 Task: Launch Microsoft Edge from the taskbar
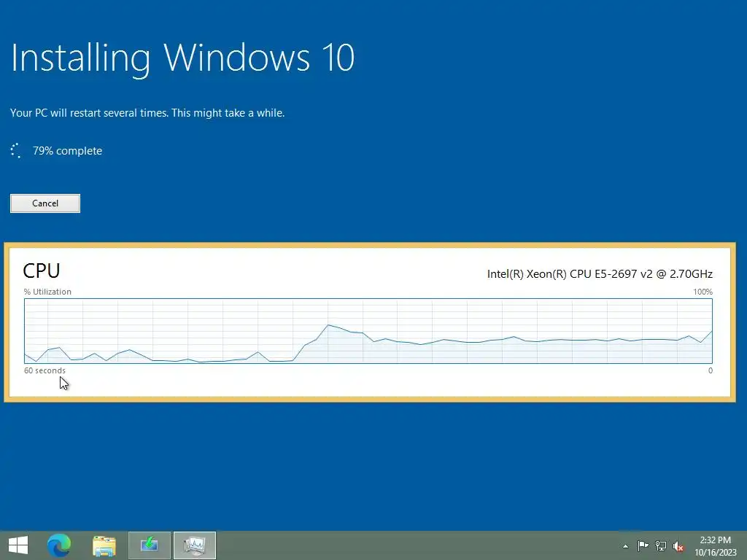59,545
